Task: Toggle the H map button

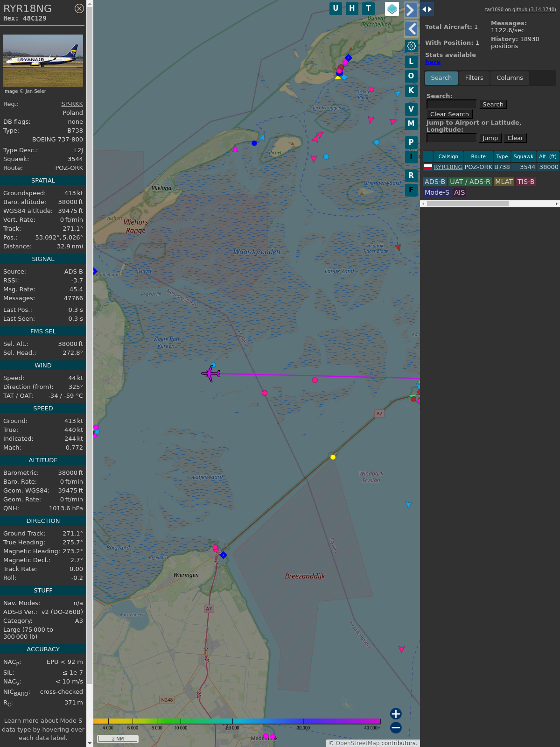Action: point(352,8)
